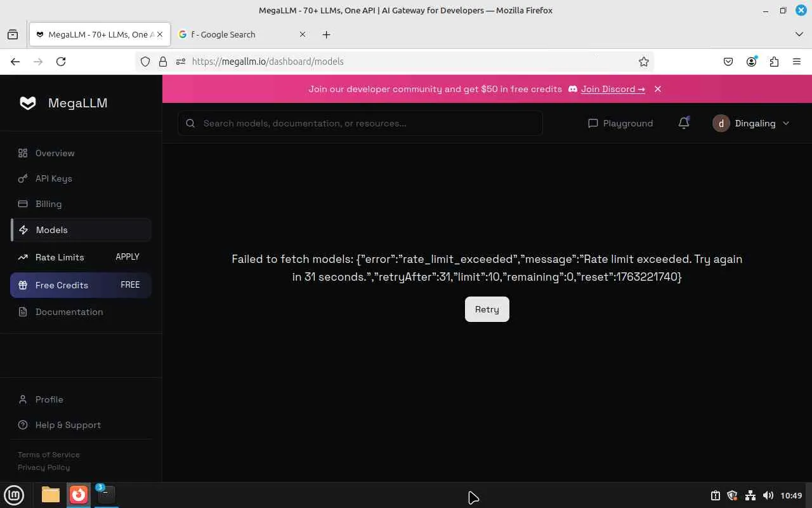
Task: Open the terminal from the taskbar
Action: 107,495
